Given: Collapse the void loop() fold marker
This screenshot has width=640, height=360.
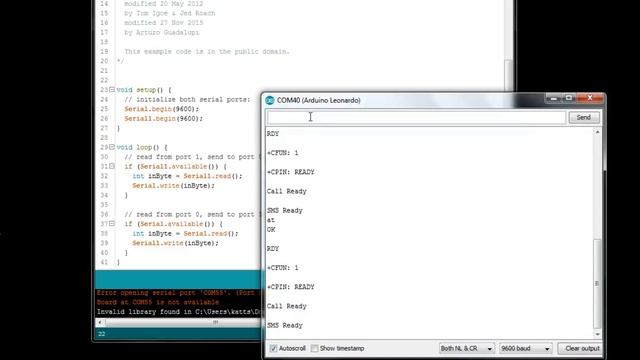Looking at the screenshot, I should pyautogui.click(x=112, y=147).
